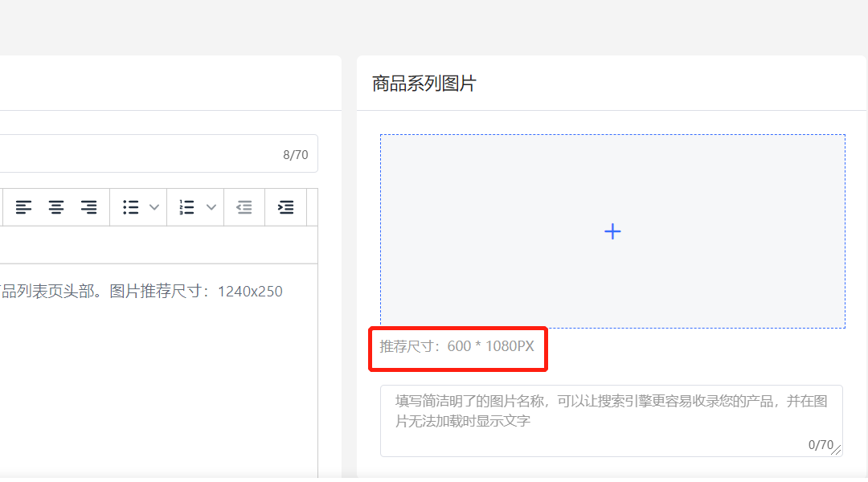
Task: Insert a numbered list
Action: click(187, 207)
